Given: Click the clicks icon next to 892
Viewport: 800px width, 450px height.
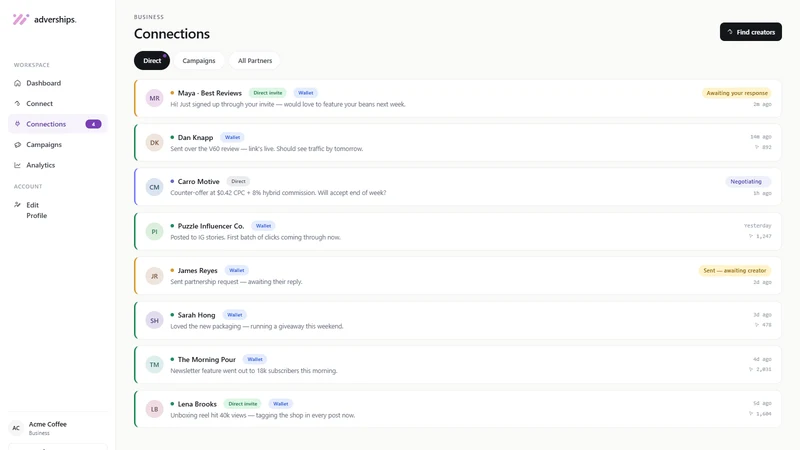Looking at the screenshot, I should pos(757,147).
